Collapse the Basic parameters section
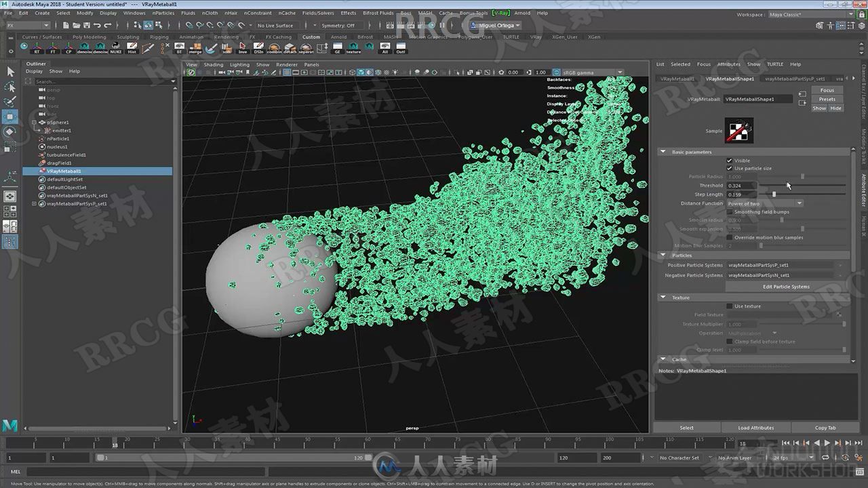 tap(663, 152)
